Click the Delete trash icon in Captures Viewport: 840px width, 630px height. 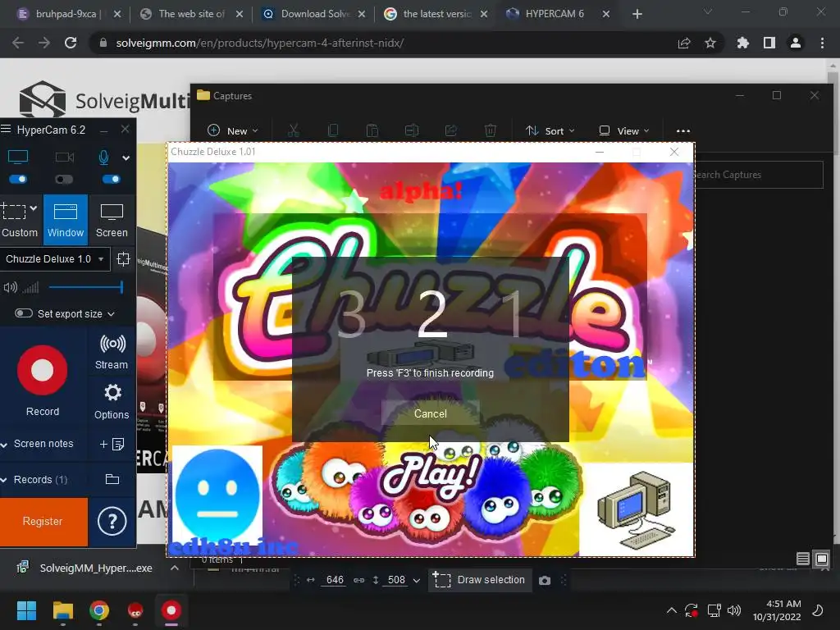point(491,130)
